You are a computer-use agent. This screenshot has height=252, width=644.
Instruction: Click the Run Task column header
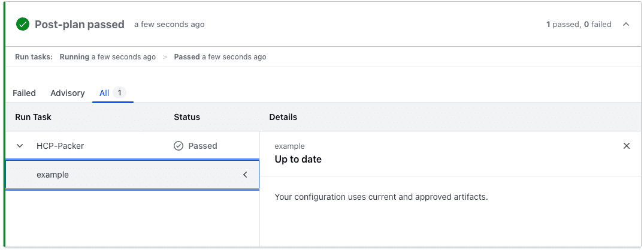pyautogui.click(x=33, y=117)
